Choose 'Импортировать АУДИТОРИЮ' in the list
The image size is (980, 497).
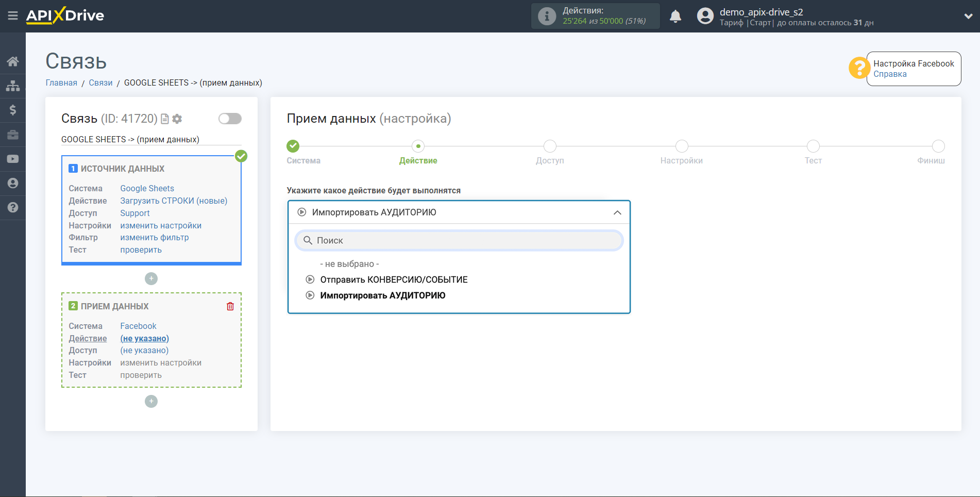[383, 295]
